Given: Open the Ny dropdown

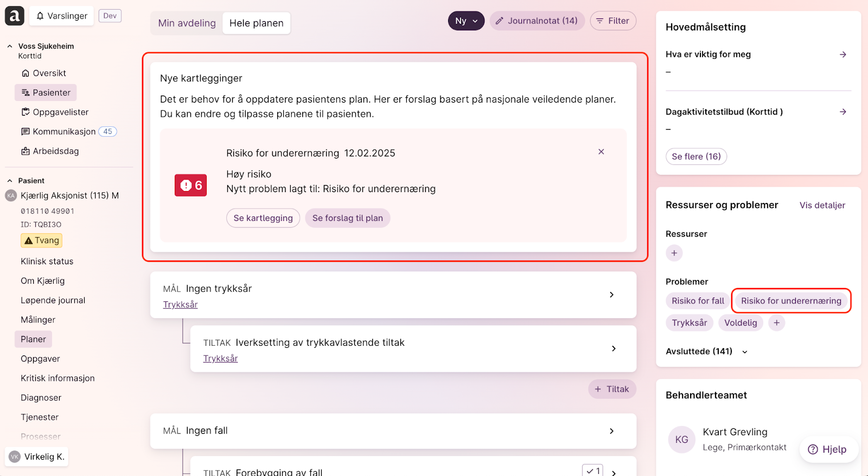Looking at the screenshot, I should (x=466, y=21).
